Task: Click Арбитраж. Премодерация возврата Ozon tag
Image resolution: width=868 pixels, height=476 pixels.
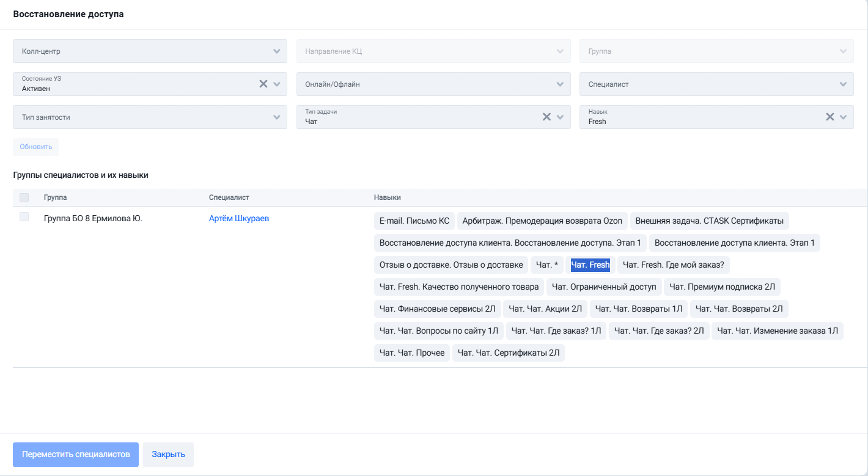Action: [x=542, y=221]
